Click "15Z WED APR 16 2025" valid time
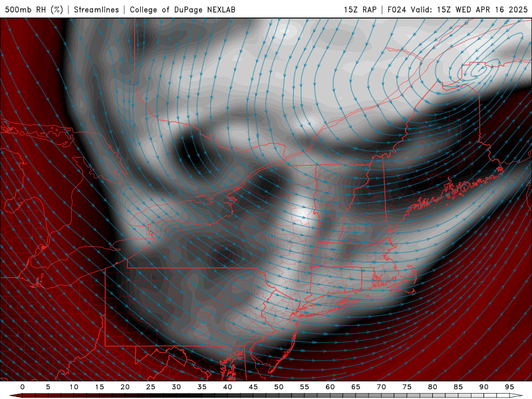This screenshot has height=399, width=532. point(483,9)
